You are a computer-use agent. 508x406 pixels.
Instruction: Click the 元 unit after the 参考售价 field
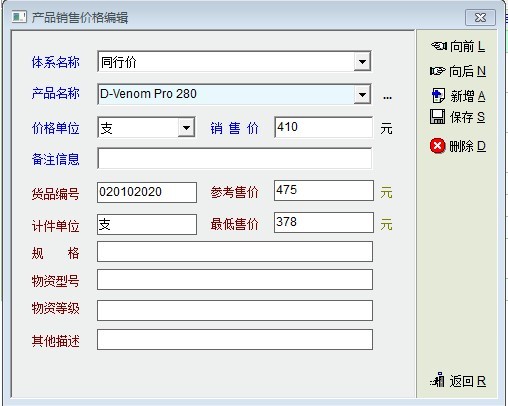tap(386, 193)
